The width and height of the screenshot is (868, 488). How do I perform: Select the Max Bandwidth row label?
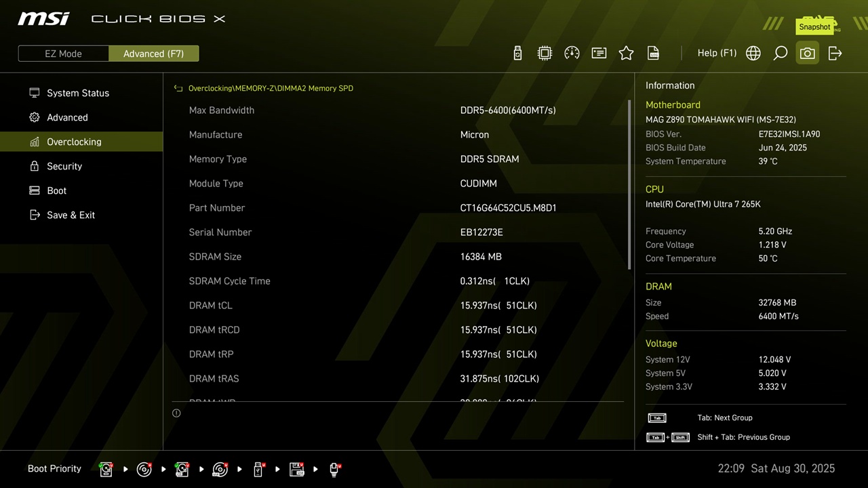coord(222,110)
